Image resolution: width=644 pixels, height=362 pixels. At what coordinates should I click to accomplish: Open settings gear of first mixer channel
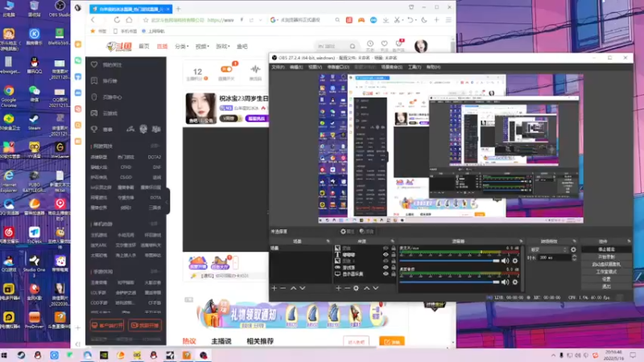[x=515, y=261]
